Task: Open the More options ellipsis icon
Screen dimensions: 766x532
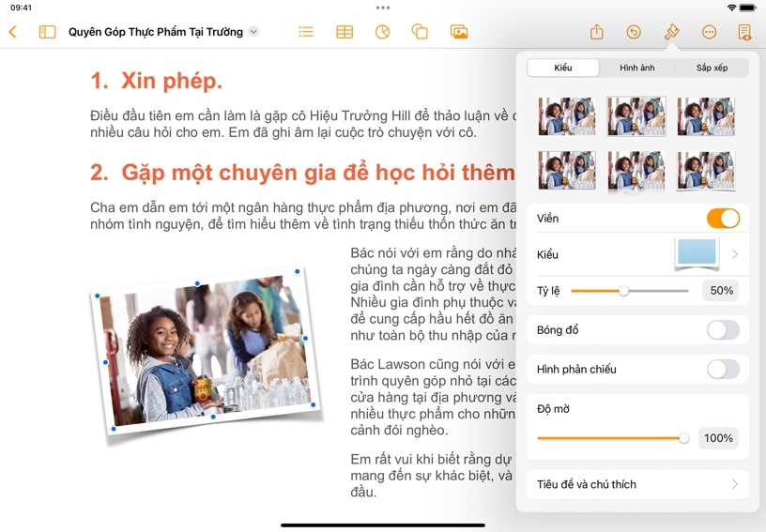Action: [709, 32]
